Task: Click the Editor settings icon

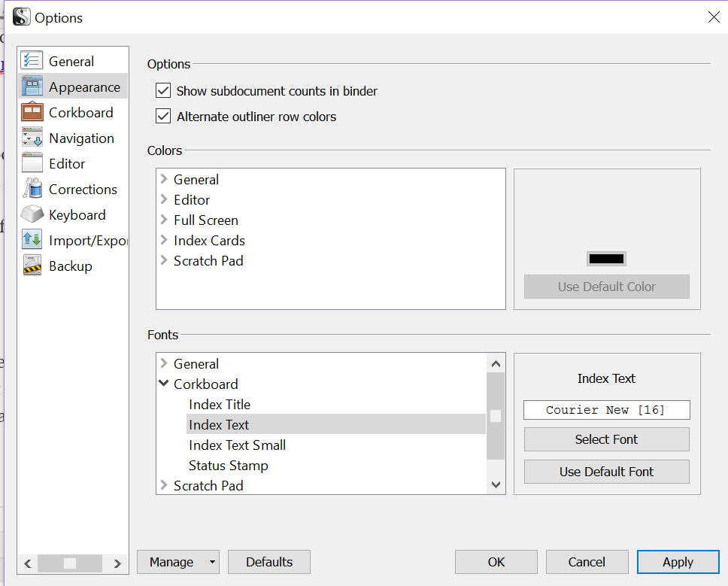Action: point(32,163)
